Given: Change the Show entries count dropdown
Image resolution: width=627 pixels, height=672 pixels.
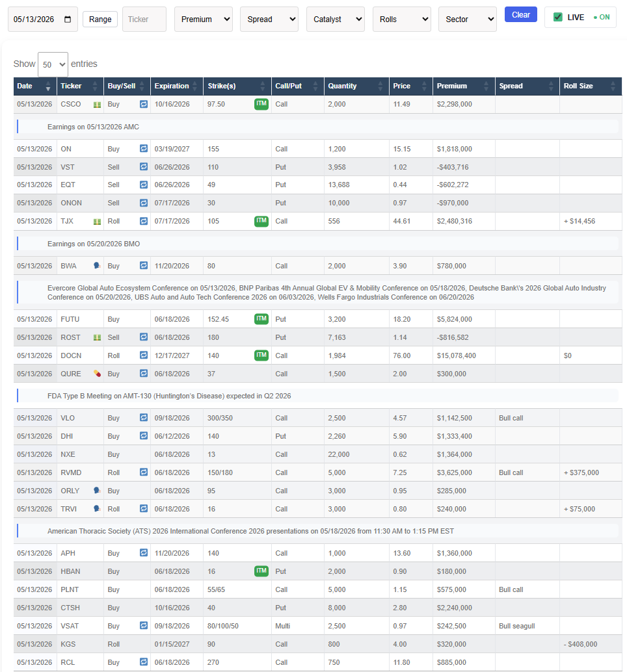Looking at the screenshot, I should click(x=53, y=64).
